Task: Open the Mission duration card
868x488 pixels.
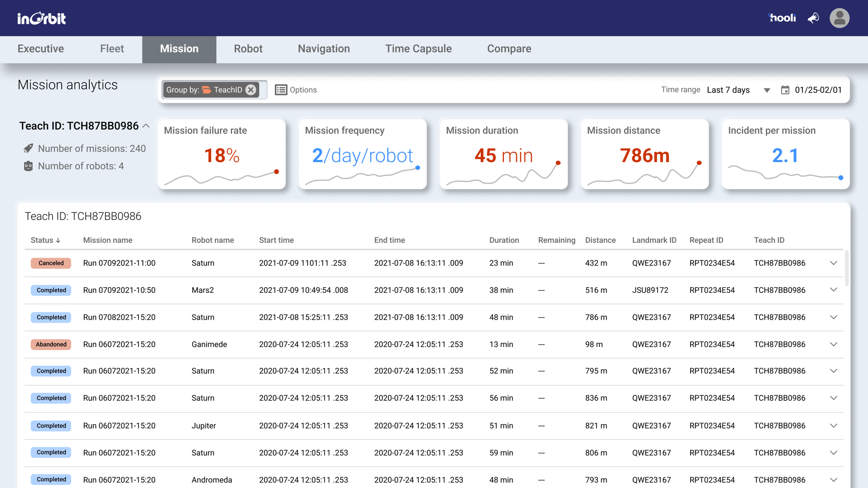Action: (504, 154)
